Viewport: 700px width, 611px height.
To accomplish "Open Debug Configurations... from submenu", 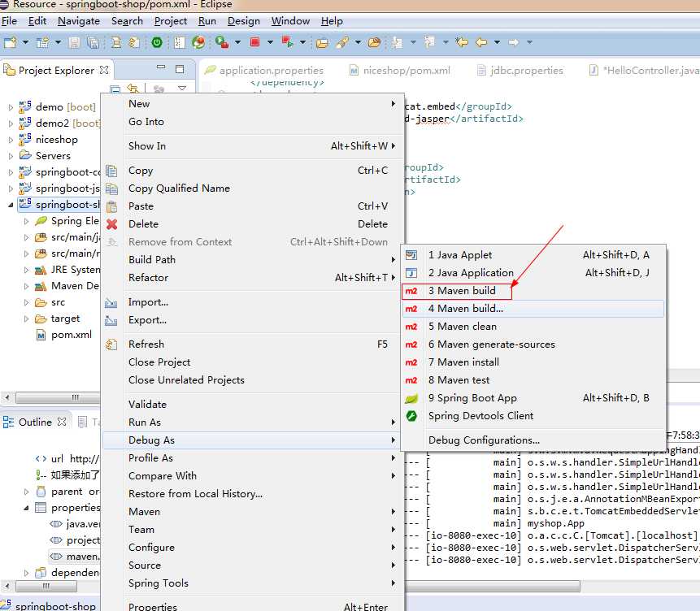I will coord(533,440).
